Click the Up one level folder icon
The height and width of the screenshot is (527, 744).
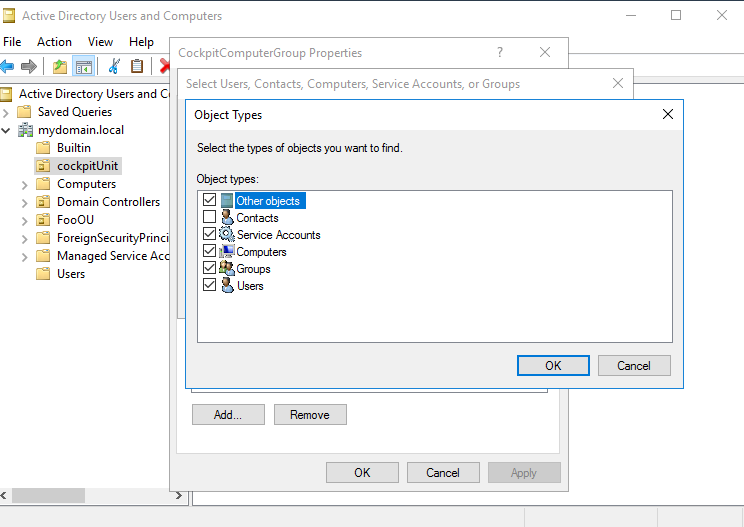coord(60,66)
